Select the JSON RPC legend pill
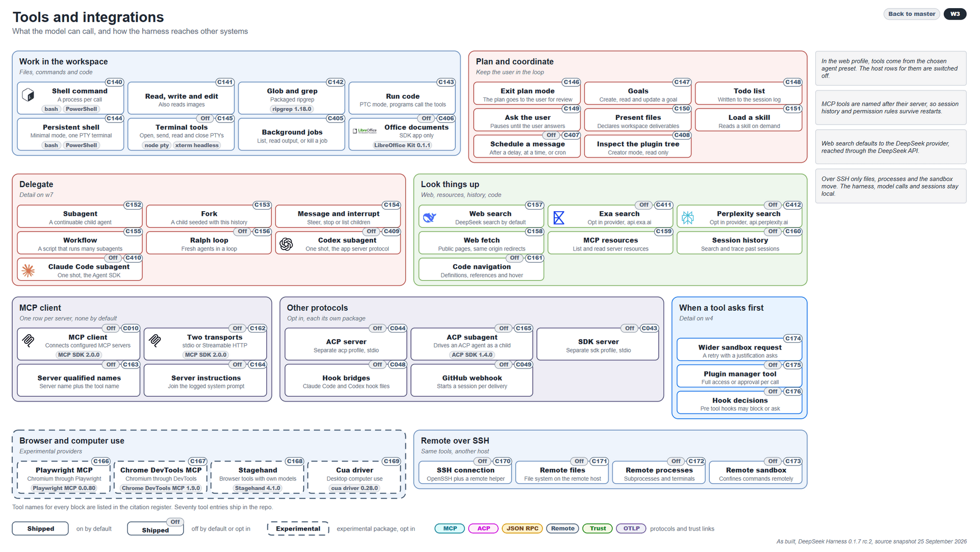 [522, 529]
